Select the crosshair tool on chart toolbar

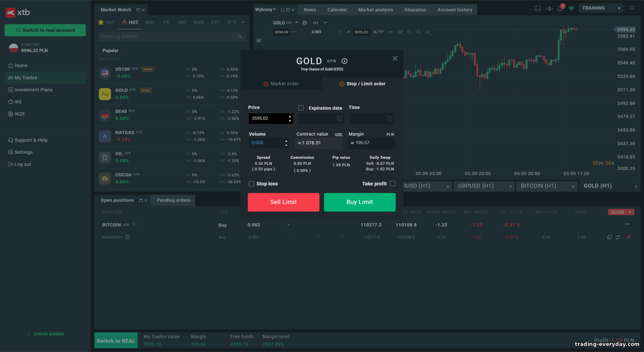coord(428,32)
